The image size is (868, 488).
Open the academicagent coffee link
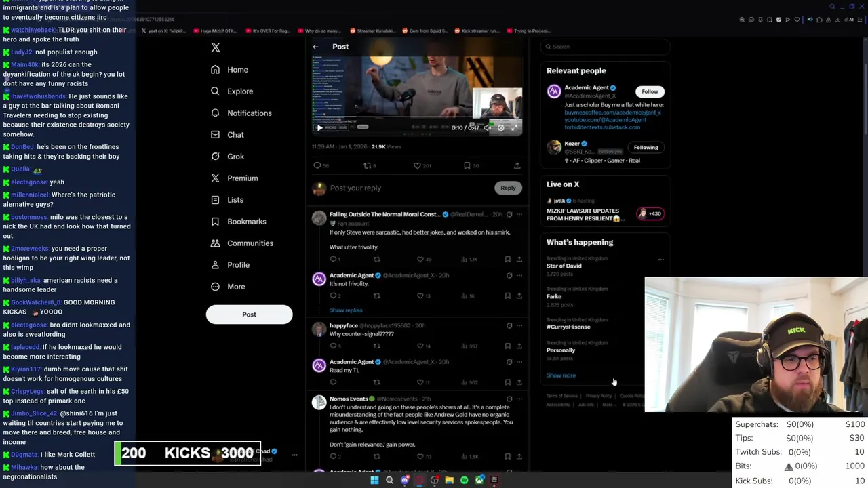[x=612, y=113]
